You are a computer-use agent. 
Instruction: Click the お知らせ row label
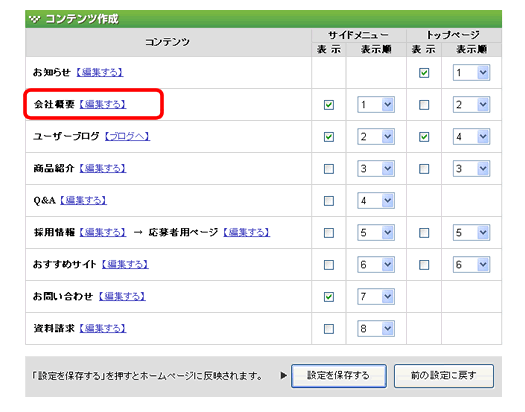(x=52, y=72)
